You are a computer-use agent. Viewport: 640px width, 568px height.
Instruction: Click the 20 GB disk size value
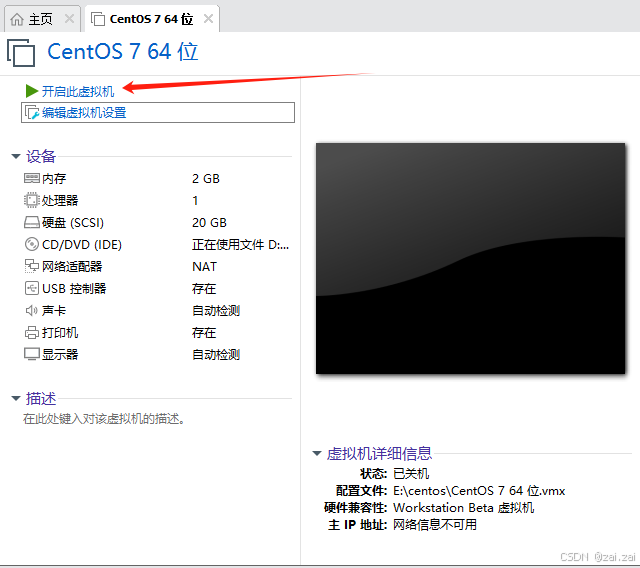209,222
